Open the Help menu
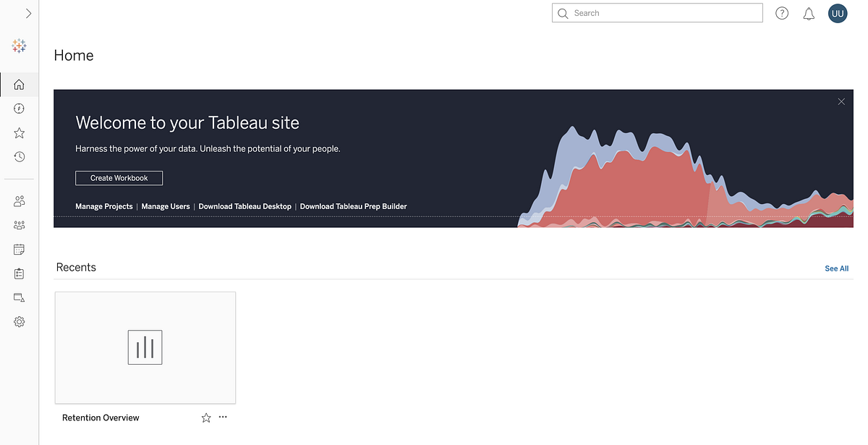The height and width of the screenshot is (445, 868). coord(782,13)
